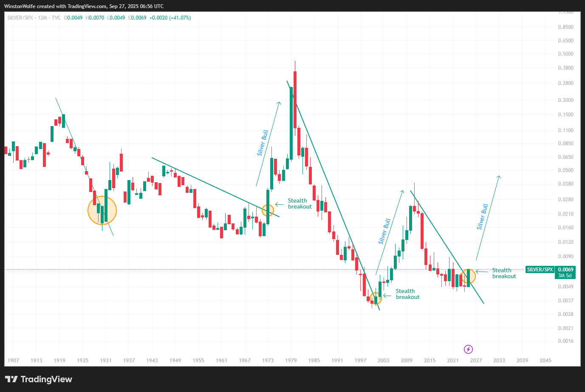Click the 1967 year on time axis
The image size is (585, 392).
(245, 361)
